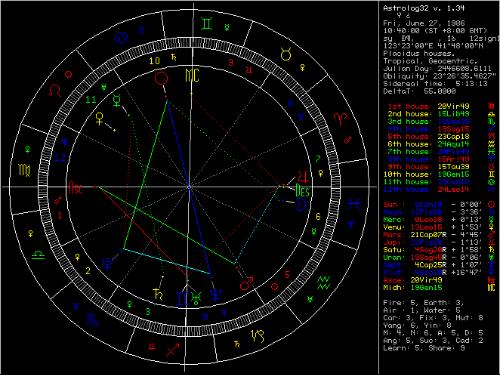Viewport: 500px width, 375px height.
Task: Click the 'Obliquity' value line
Action: point(440,76)
